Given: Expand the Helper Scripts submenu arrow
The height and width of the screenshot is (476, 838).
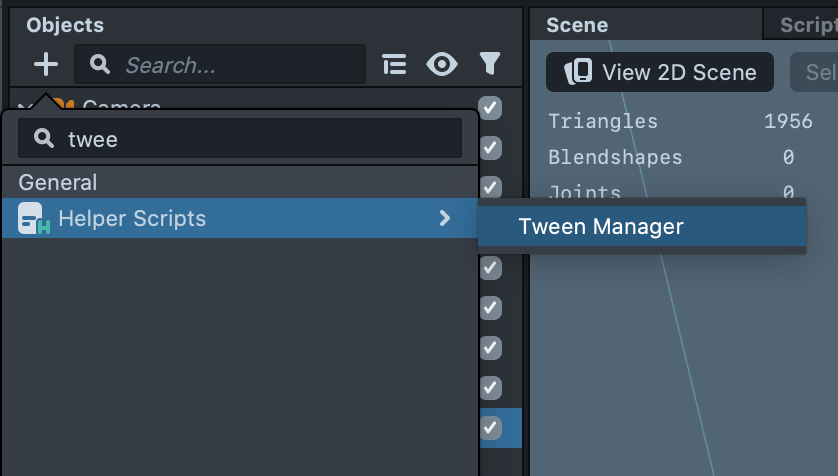Looking at the screenshot, I should (x=445, y=218).
